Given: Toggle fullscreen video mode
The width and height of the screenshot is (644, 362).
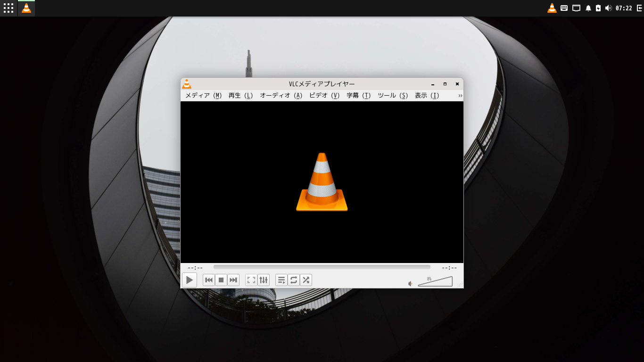Looking at the screenshot, I should point(251,280).
